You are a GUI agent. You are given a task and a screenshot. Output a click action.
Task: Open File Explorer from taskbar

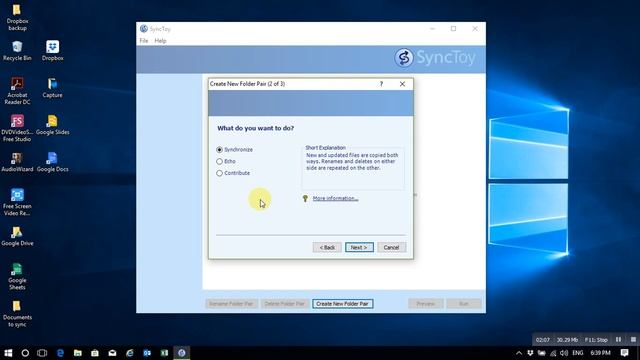click(x=78, y=353)
